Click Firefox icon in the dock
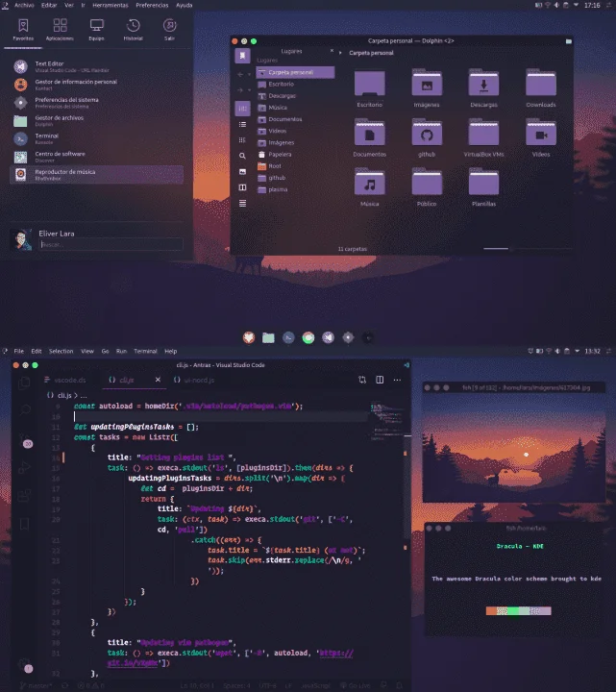Screen dimensions: 616x692 coord(249,338)
